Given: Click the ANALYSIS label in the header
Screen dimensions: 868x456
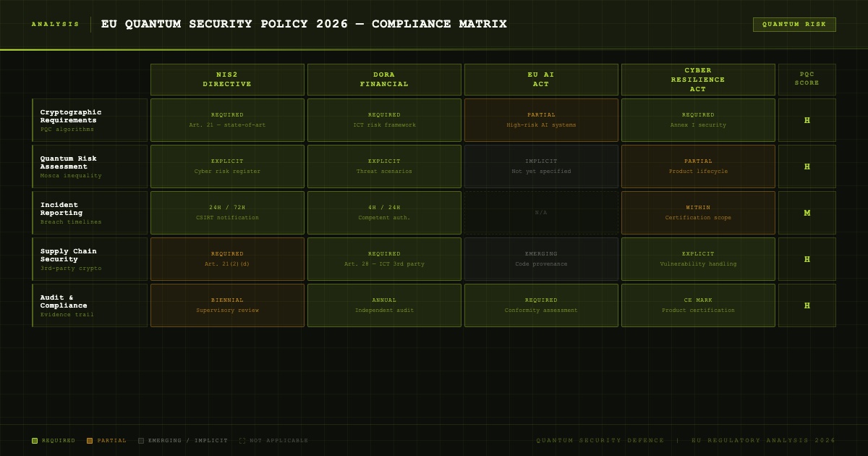Looking at the screenshot, I should (x=56, y=25).
